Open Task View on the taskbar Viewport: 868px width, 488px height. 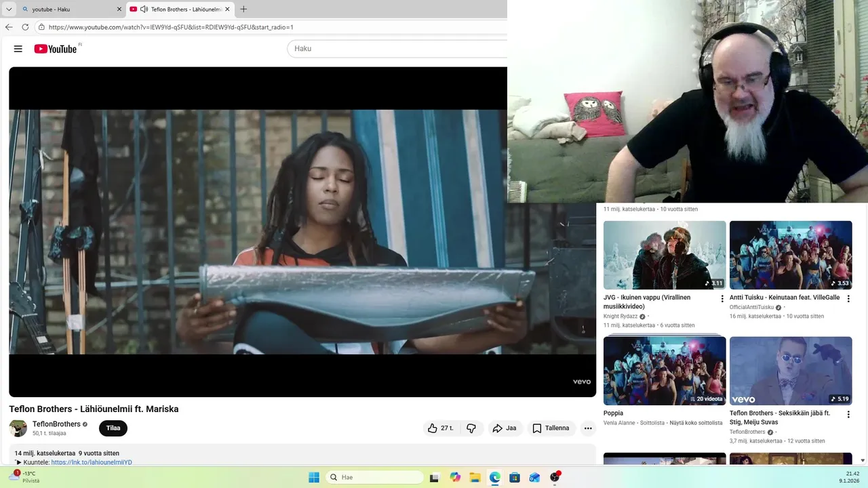point(435,477)
